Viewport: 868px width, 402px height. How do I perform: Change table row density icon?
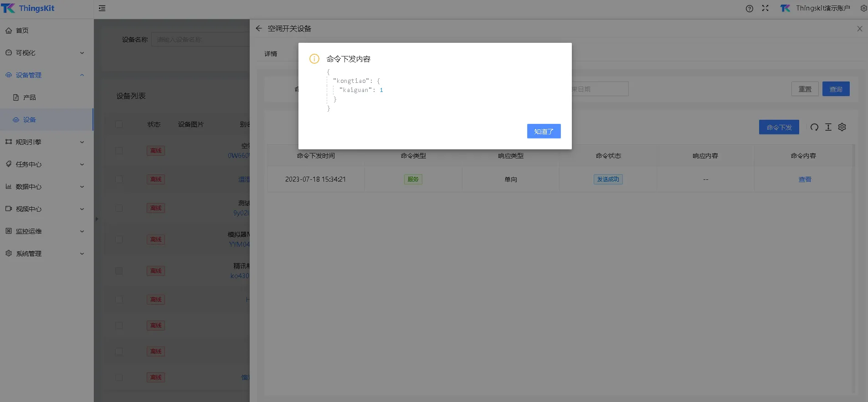[828, 127]
